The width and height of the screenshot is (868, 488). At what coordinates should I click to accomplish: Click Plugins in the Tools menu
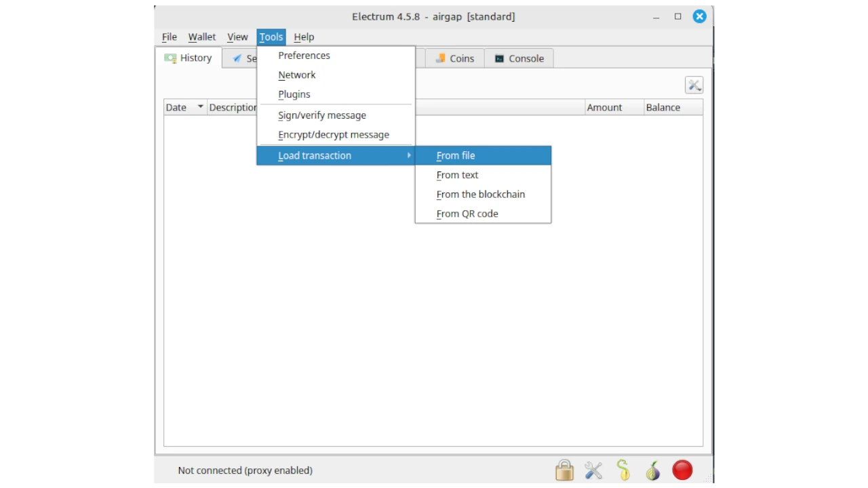(x=294, y=94)
